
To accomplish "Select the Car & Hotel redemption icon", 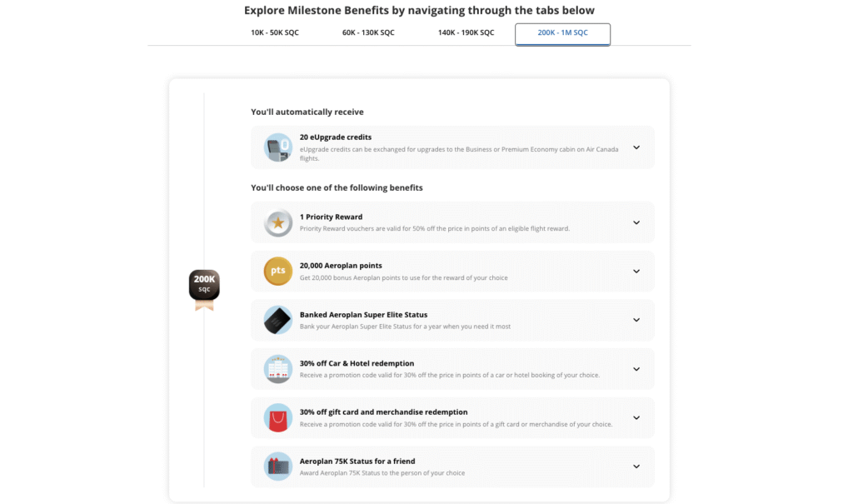I will [x=277, y=369].
